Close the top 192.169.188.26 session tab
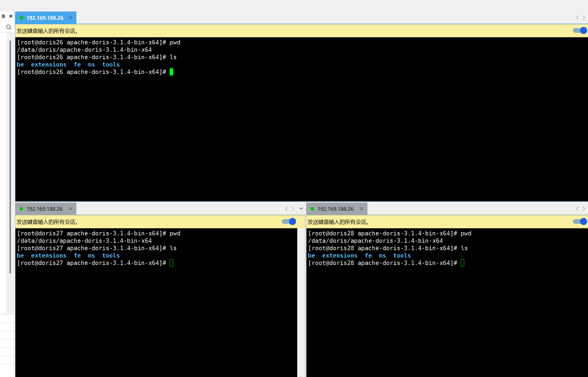This screenshot has height=377, width=588. [70, 18]
